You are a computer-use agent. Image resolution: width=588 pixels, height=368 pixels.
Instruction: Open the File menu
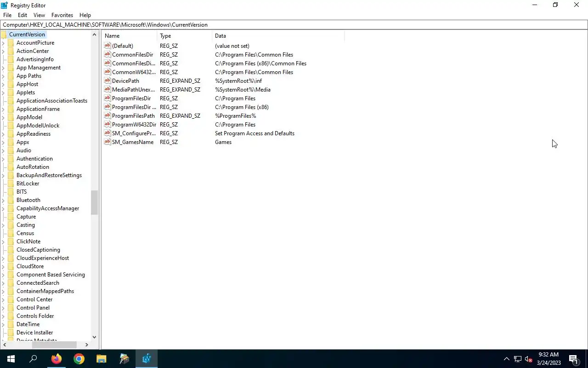[7, 15]
